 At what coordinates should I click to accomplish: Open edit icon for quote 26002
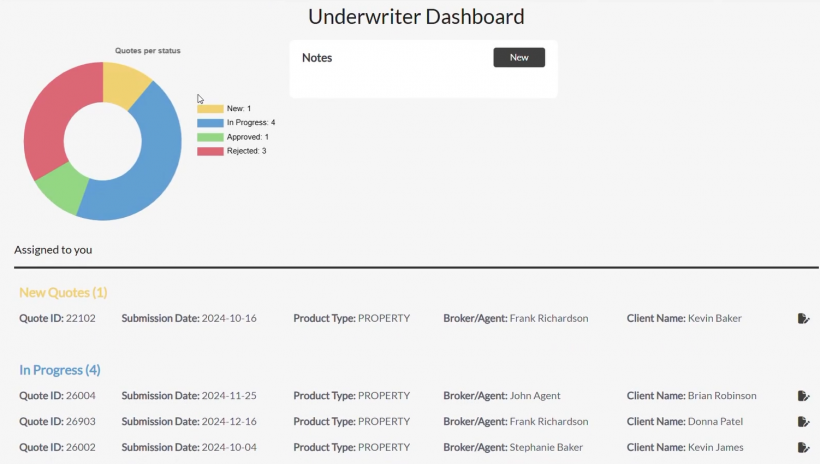coord(803,447)
